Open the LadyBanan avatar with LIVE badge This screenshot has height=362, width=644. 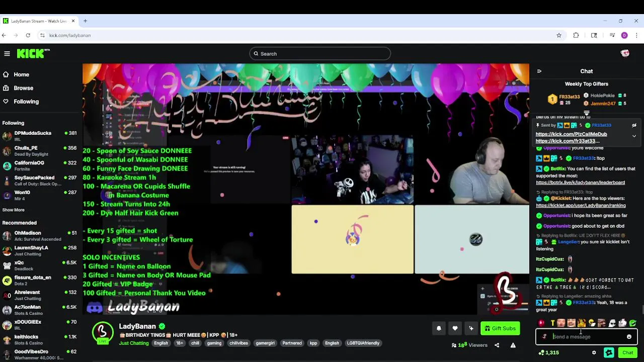click(x=103, y=332)
